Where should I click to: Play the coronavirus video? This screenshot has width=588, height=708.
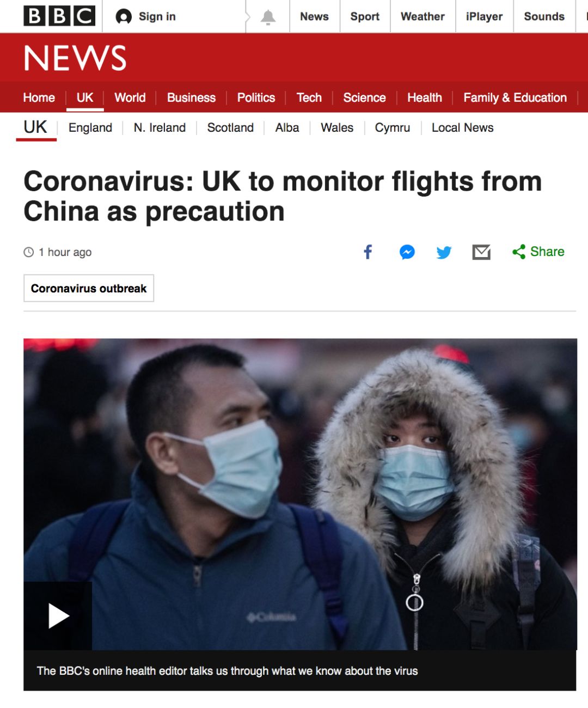click(x=58, y=616)
